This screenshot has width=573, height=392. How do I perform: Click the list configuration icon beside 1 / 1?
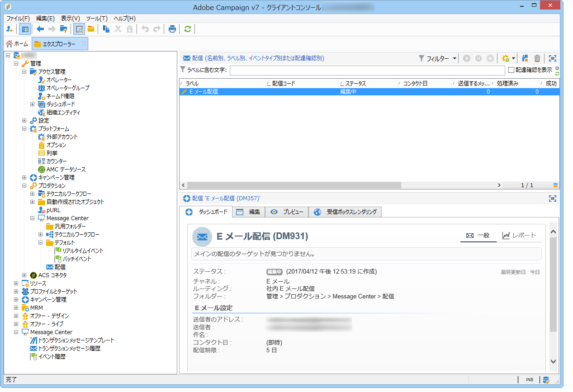[555, 185]
